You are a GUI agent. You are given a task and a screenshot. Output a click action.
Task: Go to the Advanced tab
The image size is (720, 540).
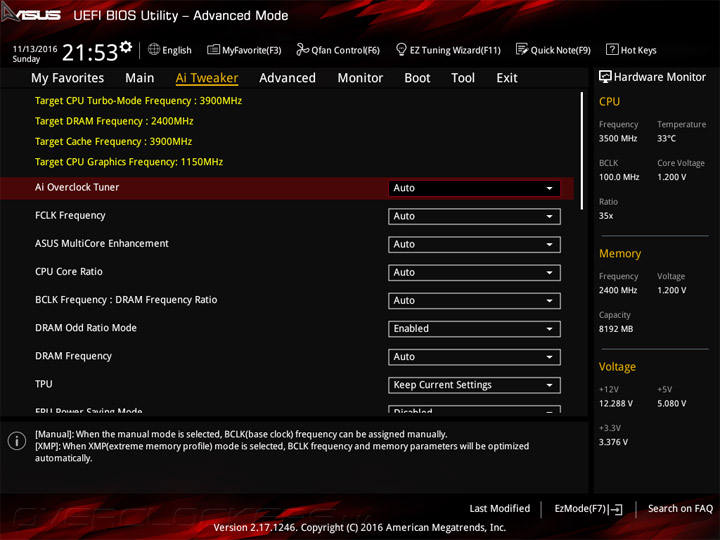click(x=287, y=78)
